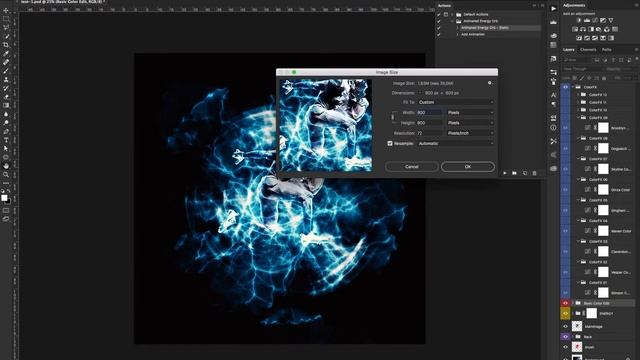
Task: Click the background color swatch
Action: 8,201
